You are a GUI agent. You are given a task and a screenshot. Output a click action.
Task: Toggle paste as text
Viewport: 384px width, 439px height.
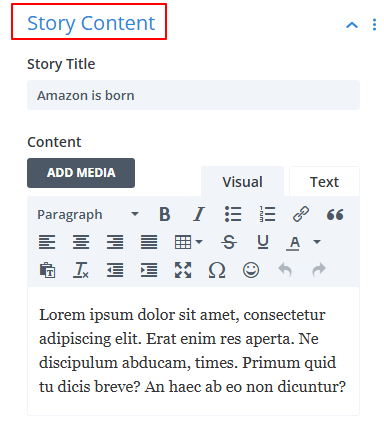pyautogui.click(x=47, y=270)
